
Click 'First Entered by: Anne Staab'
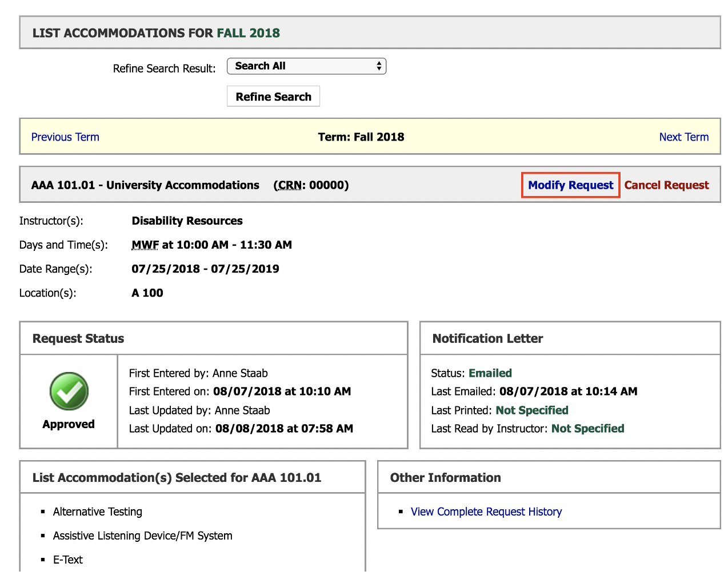[198, 373]
